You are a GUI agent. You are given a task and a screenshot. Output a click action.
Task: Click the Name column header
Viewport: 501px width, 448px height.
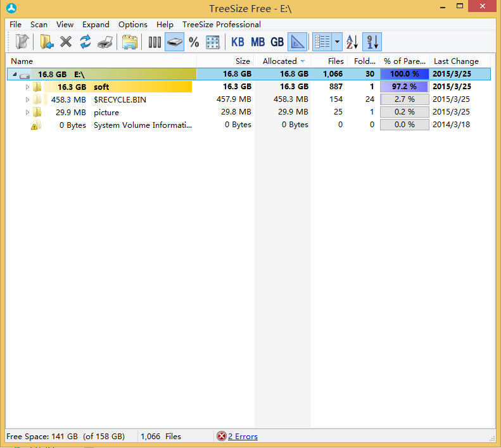click(101, 61)
